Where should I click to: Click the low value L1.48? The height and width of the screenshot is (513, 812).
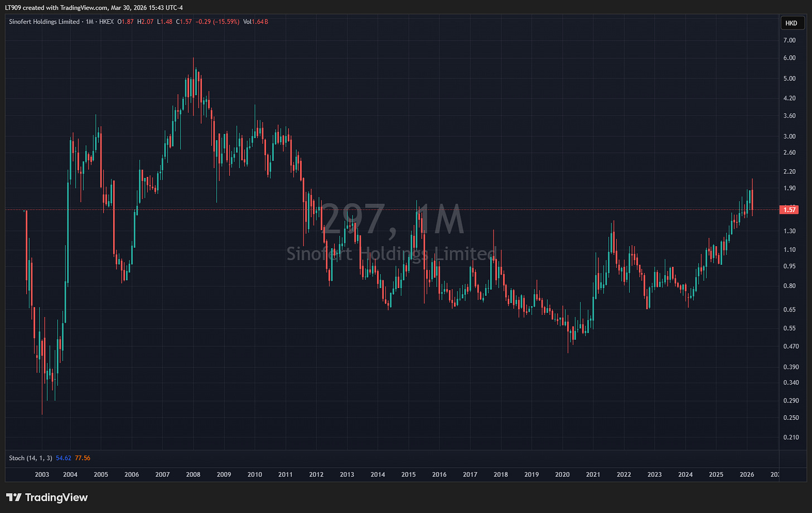click(x=165, y=22)
